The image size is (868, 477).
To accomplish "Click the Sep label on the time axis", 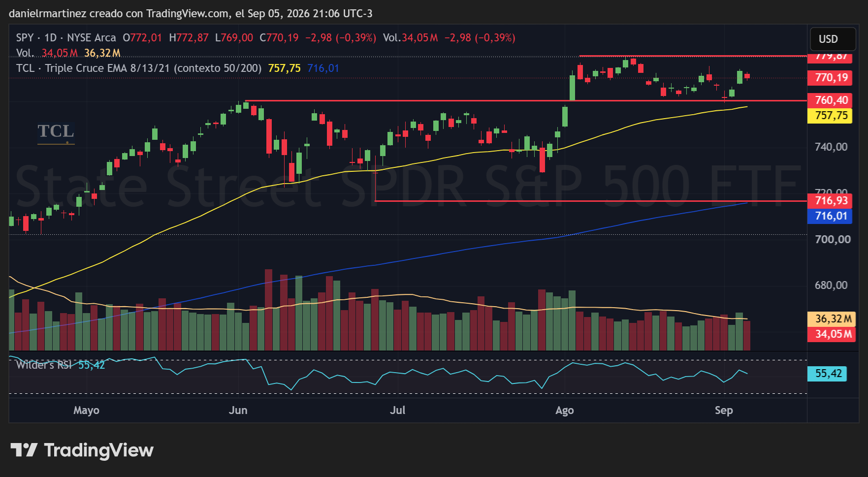I will point(724,411).
